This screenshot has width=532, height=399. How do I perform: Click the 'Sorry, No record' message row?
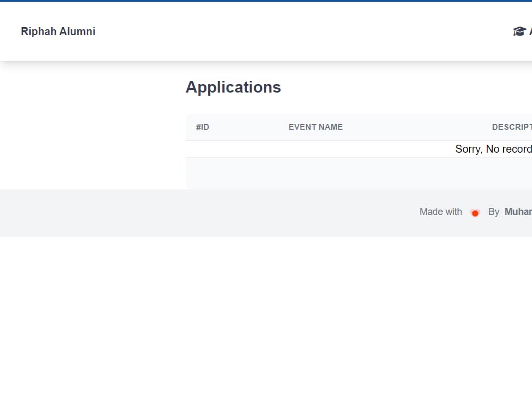click(359, 149)
